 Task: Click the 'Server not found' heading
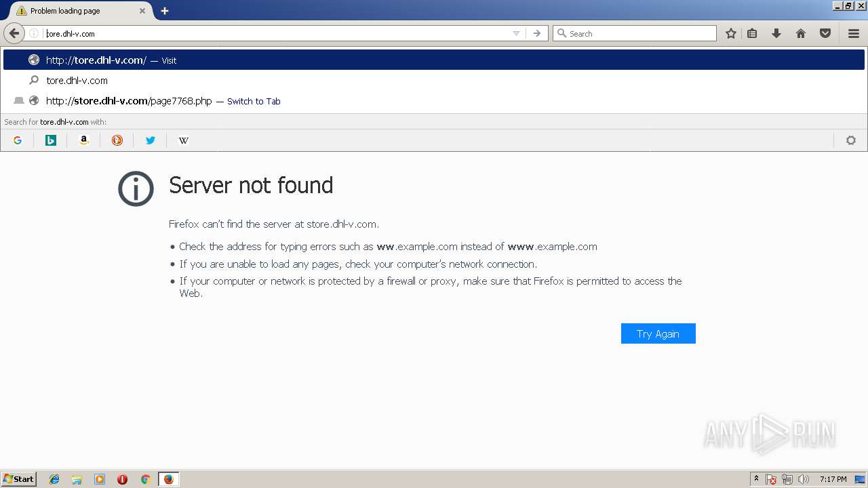(251, 185)
